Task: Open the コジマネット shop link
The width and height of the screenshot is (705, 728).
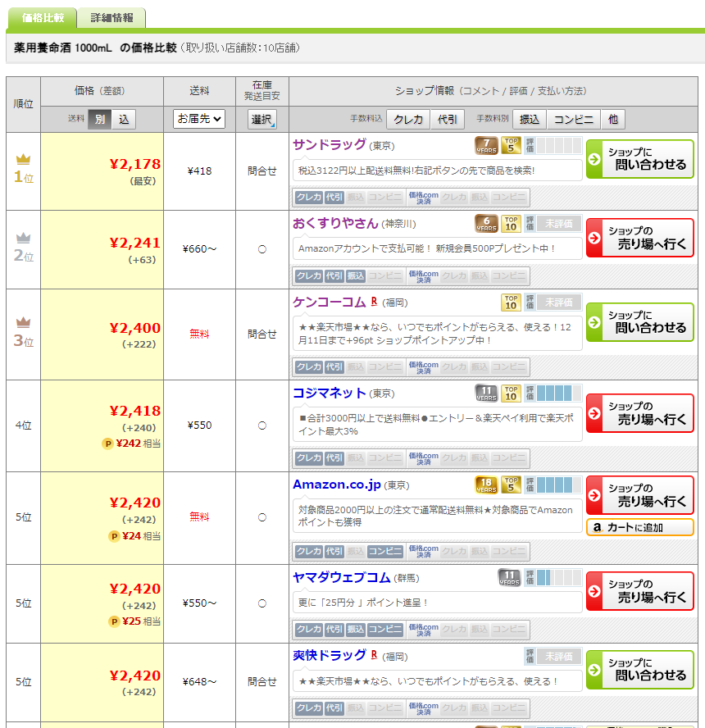Action: pyautogui.click(x=329, y=394)
